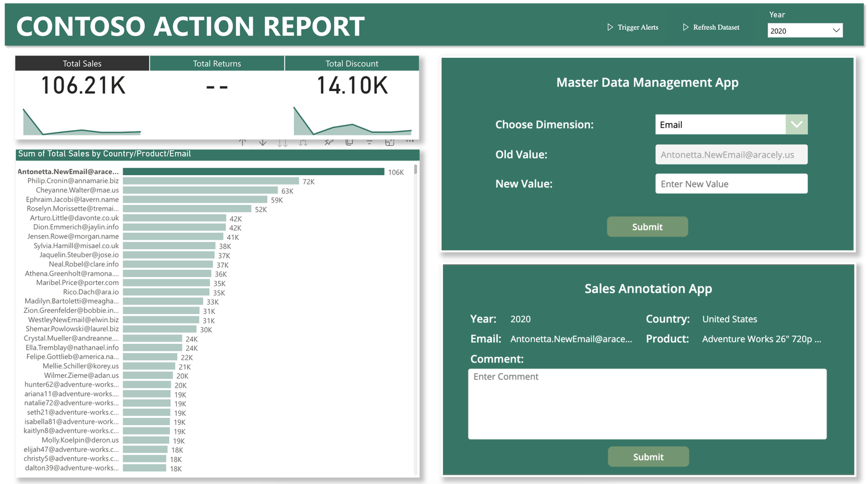This screenshot has width=868, height=484.
Task: Click the chart's vertical scrollbar
Action: point(415,169)
